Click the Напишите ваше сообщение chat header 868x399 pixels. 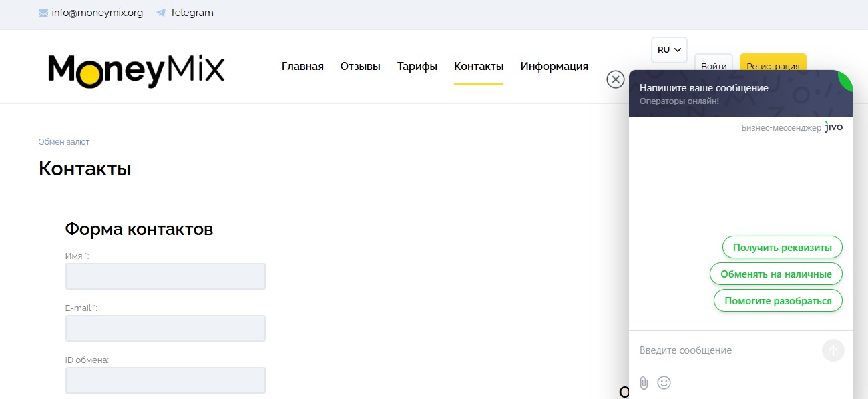[704, 88]
